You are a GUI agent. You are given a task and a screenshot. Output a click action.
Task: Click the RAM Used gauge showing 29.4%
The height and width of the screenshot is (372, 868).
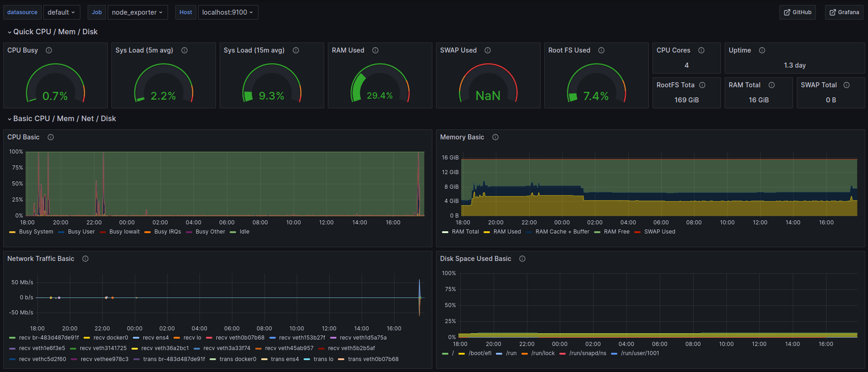click(x=380, y=83)
